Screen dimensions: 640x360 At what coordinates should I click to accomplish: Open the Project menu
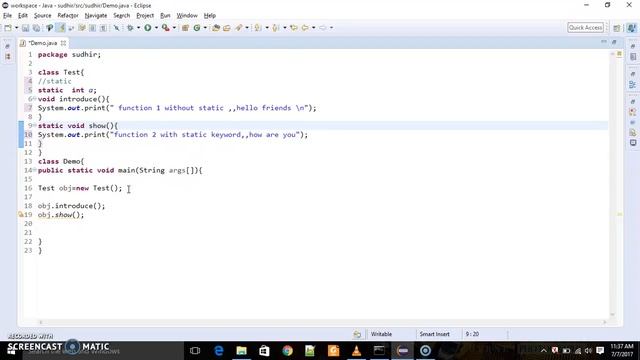pos(145,16)
